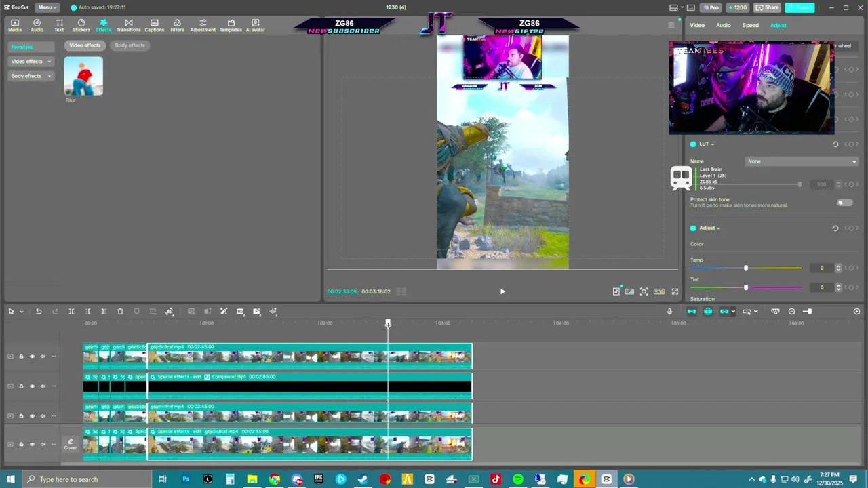The height and width of the screenshot is (488, 868).
Task: Open the Text panel tab
Action: click(59, 25)
